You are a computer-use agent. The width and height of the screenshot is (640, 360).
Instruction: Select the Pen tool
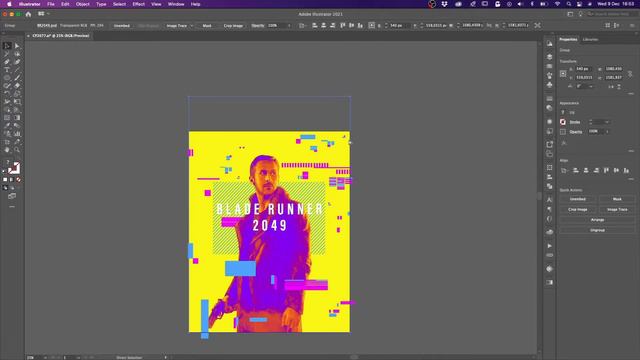tap(7, 62)
